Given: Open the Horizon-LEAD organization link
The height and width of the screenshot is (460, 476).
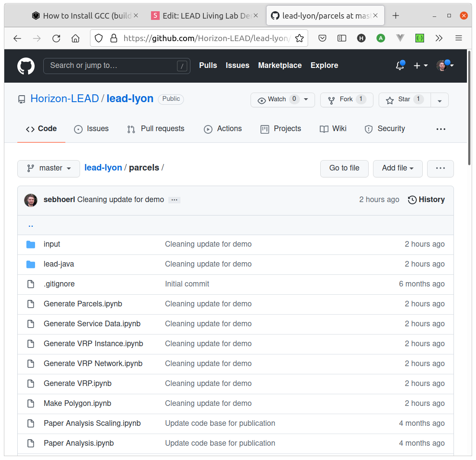Looking at the screenshot, I should pyautogui.click(x=64, y=99).
